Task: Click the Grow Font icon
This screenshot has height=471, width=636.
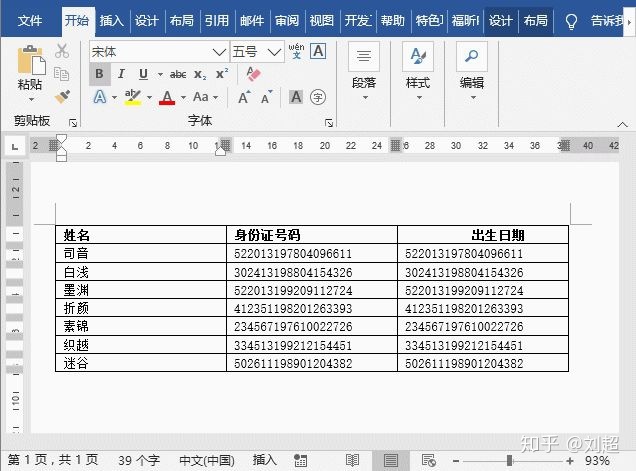Action: (244, 97)
